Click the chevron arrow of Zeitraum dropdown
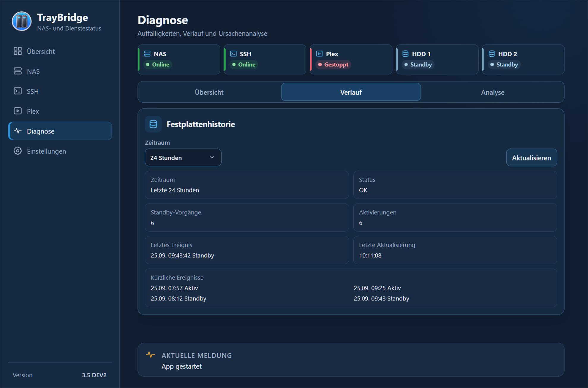Viewport: 588px width, 388px height. click(x=212, y=158)
